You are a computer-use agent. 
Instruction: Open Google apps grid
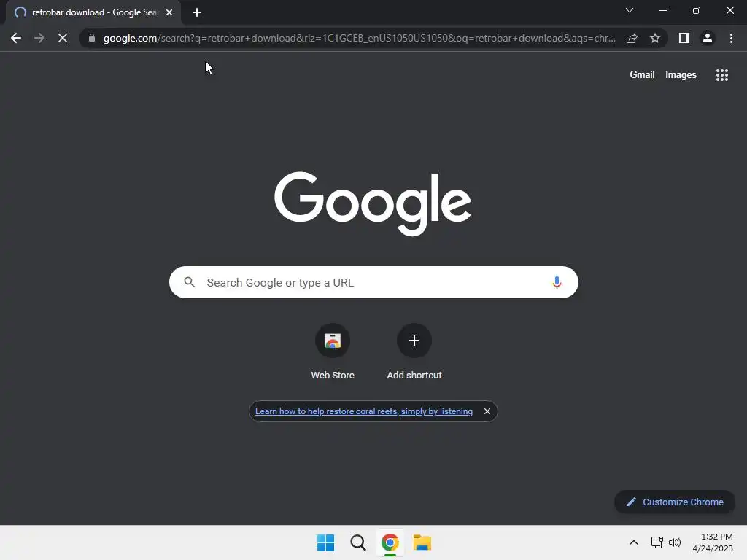coord(721,75)
